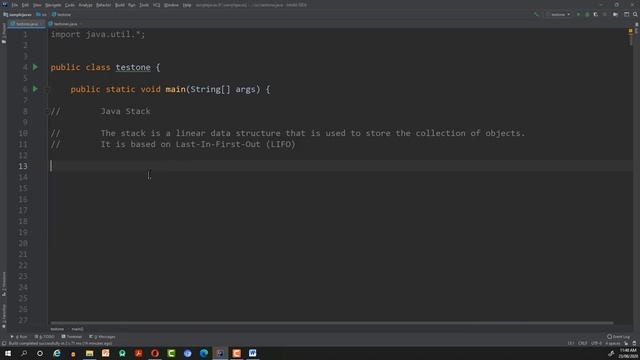Image resolution: width=640 pixels, height=360 pixels.
Task: Open Internet Explorer from the taskbar
Action: pyautogui.click(x=57, y=353)
